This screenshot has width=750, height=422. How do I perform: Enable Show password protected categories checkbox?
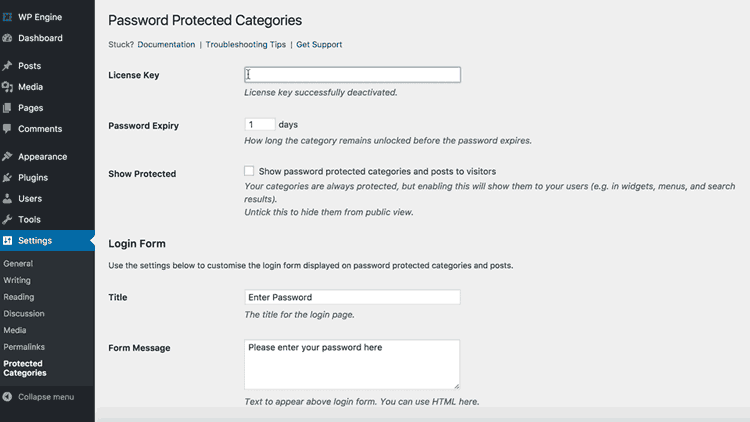[x=249, y=171]
